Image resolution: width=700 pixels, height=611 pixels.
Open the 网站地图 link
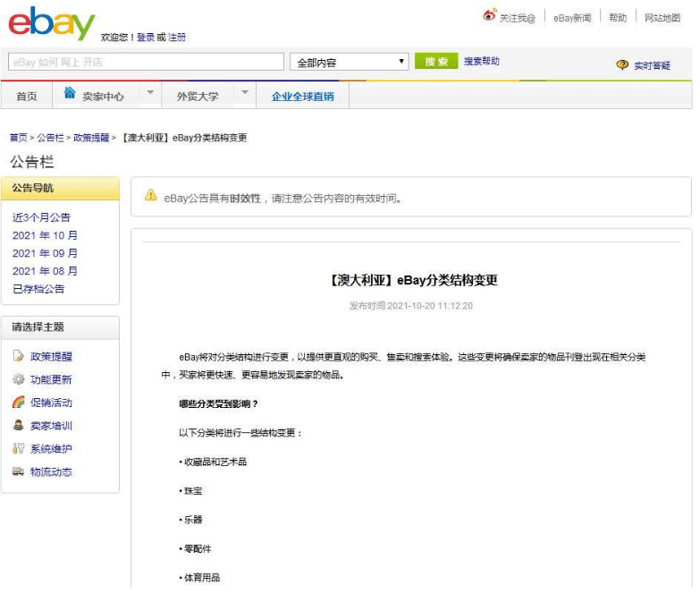(x=662, y=18)
